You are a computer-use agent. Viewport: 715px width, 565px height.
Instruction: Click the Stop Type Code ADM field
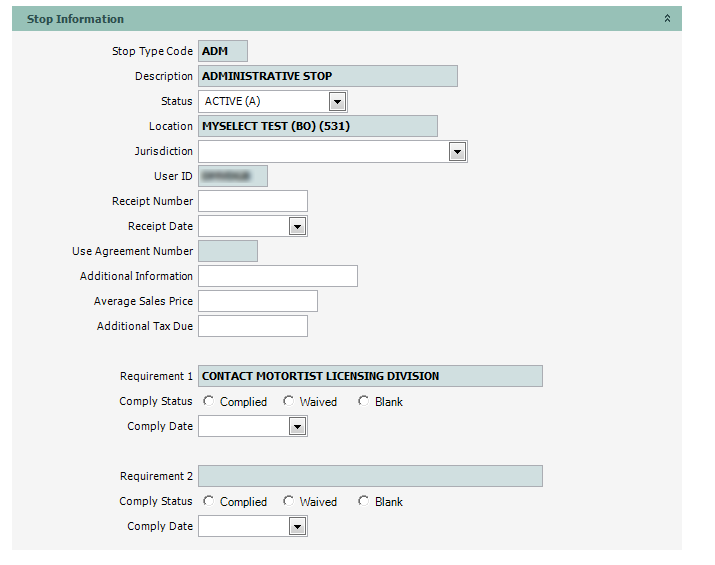(x=222, y=51)
